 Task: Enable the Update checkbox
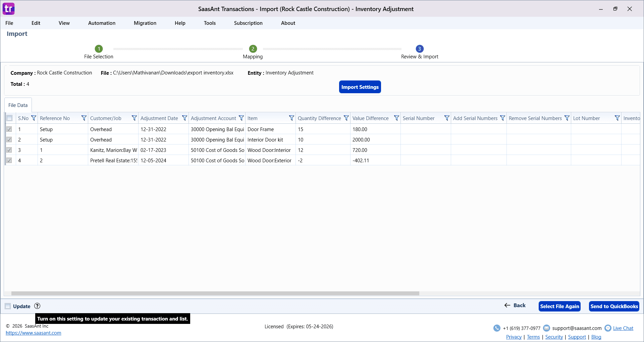(x=8, y=306)
